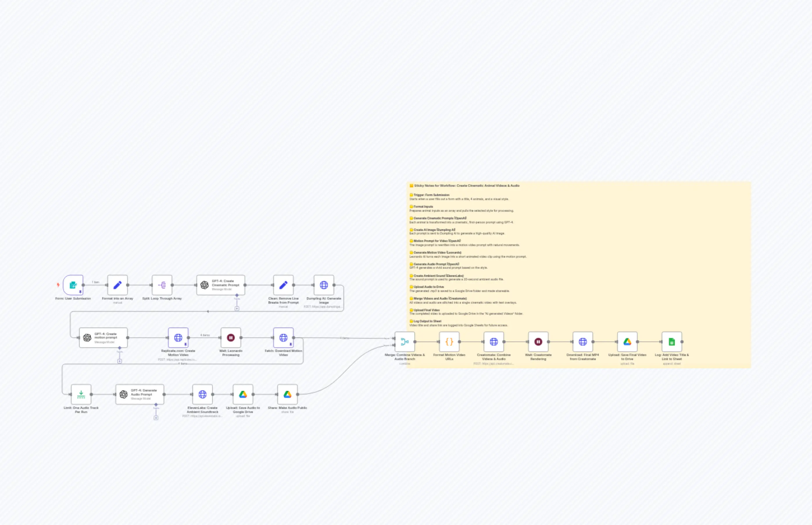Open the Dumpling AI: Generate Image node
Viewport: 812px width, 525px height.
323,285
